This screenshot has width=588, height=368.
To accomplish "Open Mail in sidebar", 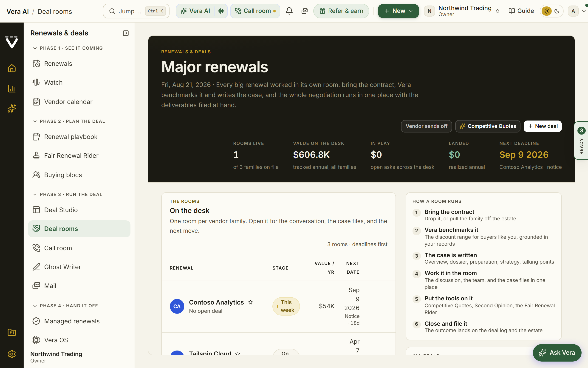I will [x=79, y=286].
